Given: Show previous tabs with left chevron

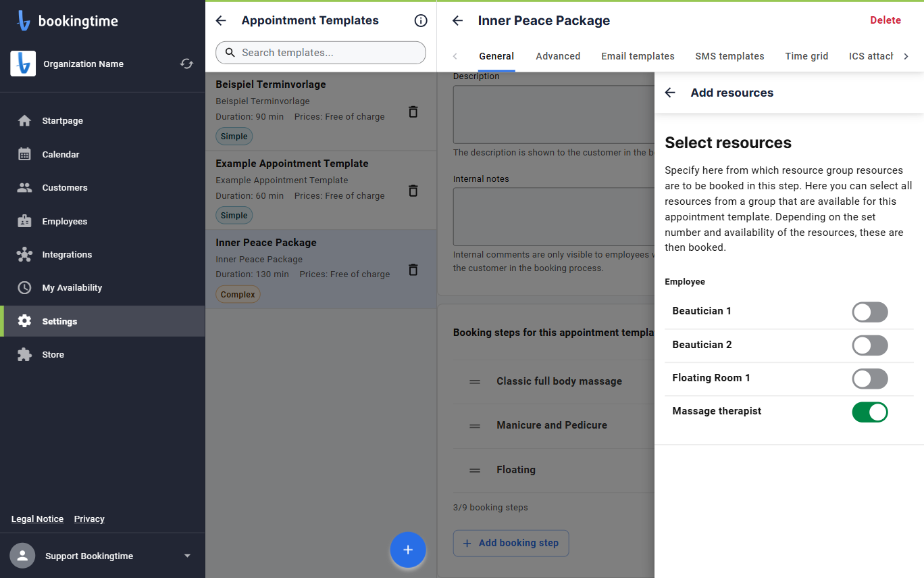Looking at the screenshot, I should [455, 56].
